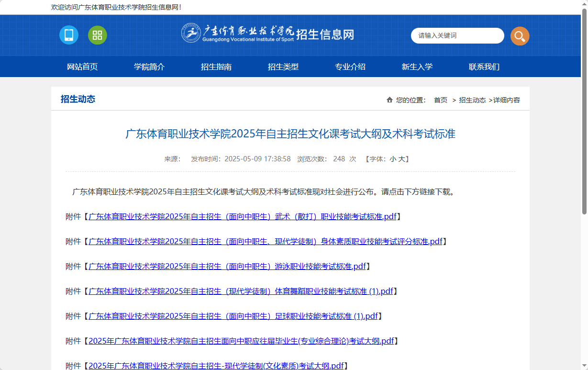This screenshot has width=588, height=370.
Task: Open the 学院简介 navigation menu
Action: 149,67
